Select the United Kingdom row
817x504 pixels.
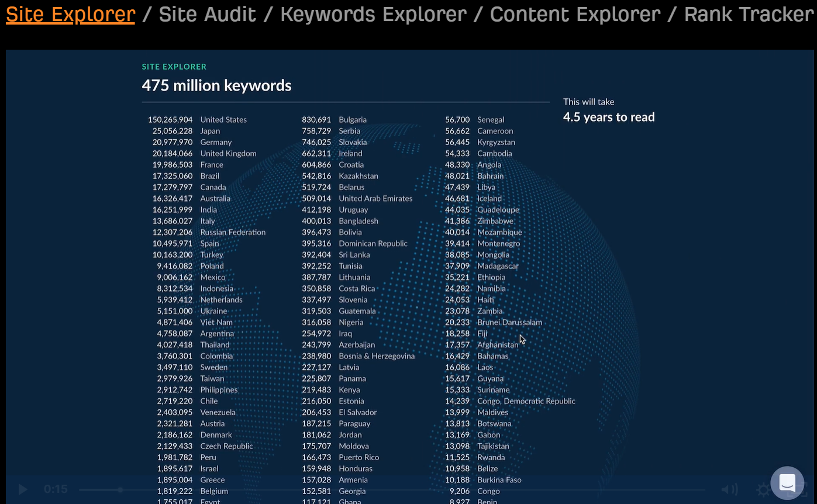coord(204,153)
